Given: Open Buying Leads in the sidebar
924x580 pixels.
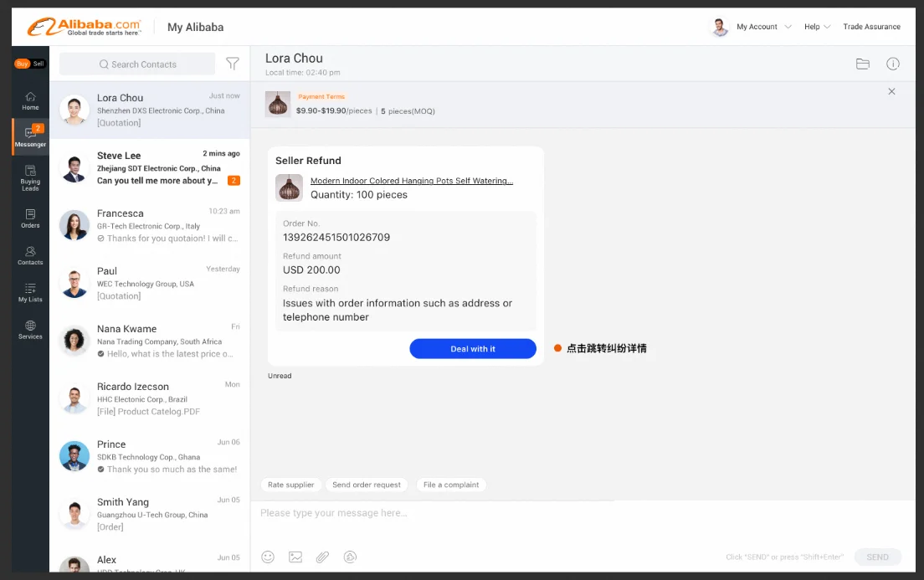Looking at the screenshot, I should click(30, 177).
